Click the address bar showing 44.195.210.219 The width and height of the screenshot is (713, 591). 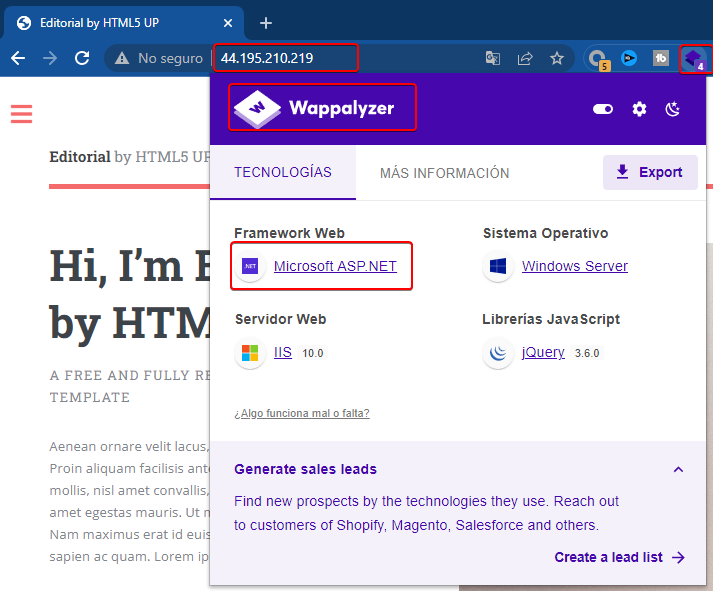click(285, 58)
